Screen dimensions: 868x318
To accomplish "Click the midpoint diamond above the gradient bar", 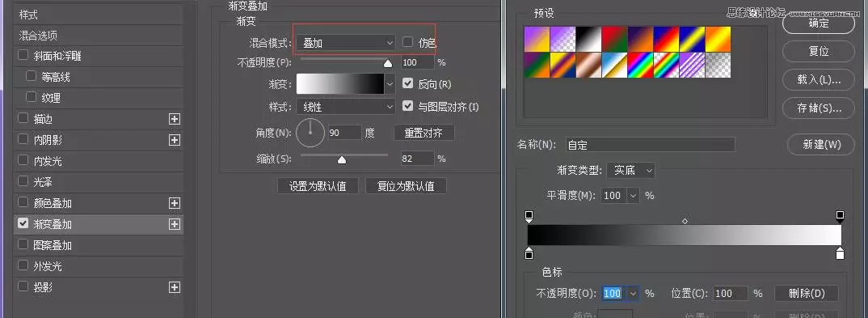I will (685, 221).
